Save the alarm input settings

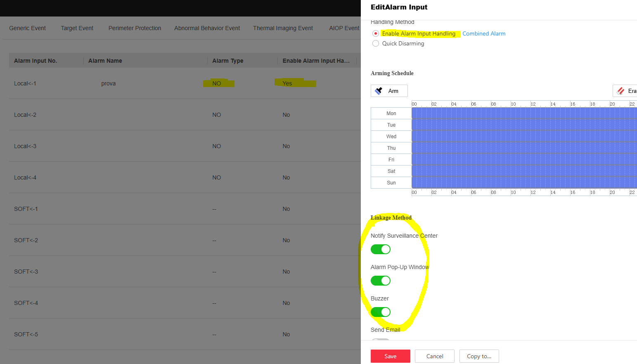tap(390, 356)
